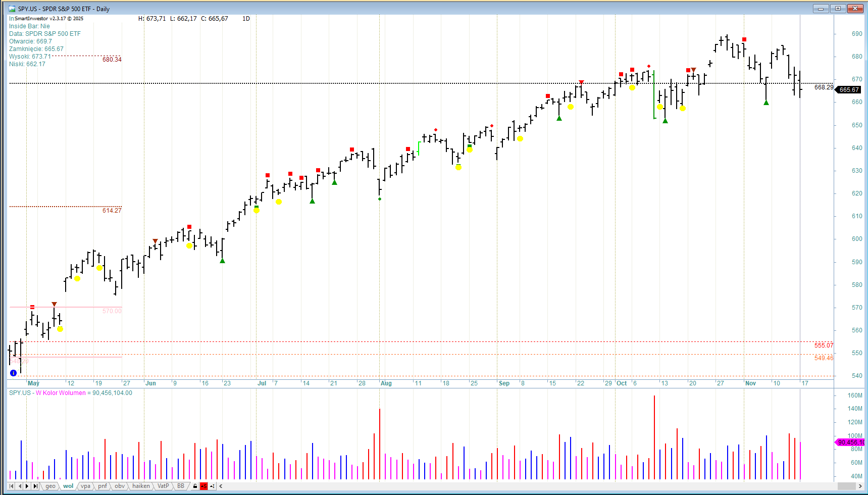Click the 'W Kolor Wolumen' volume pane title

tap(61, 393)
